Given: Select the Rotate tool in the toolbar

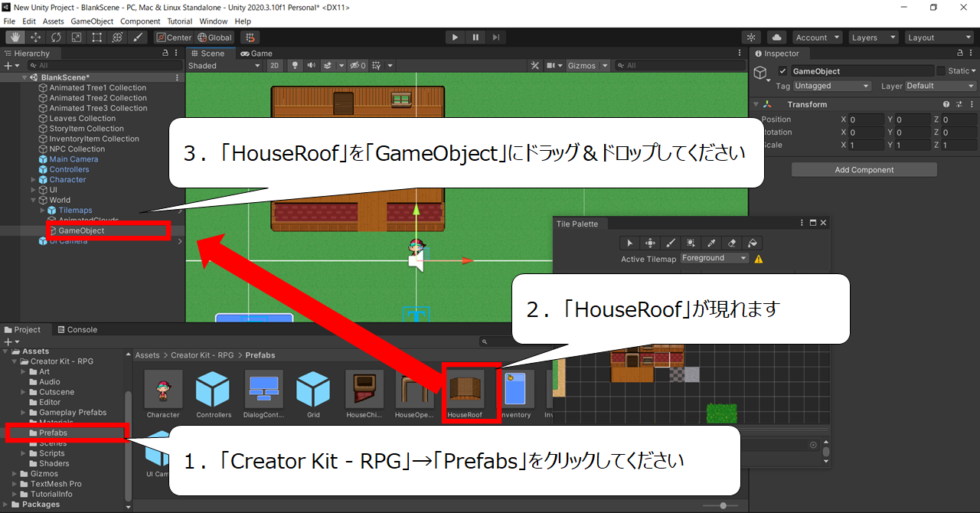Looking at the screenshot, I should click(x=56, y=38).
